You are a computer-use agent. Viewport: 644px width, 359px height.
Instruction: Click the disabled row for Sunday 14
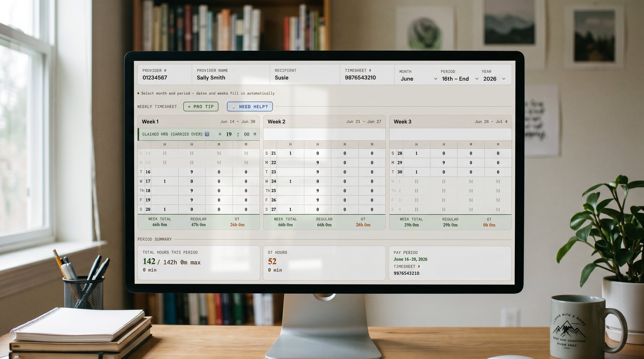tap(199, 153)
